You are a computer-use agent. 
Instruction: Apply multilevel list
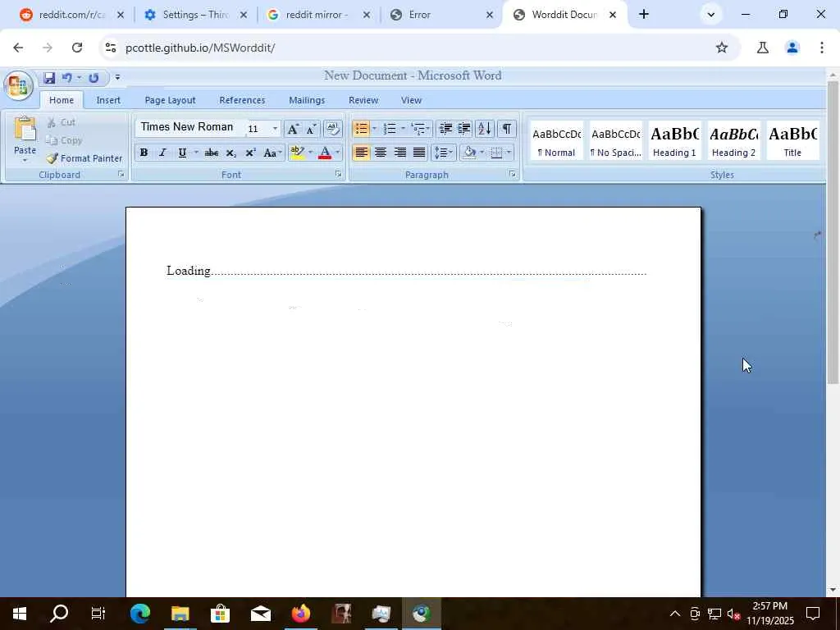pos(418,129)
